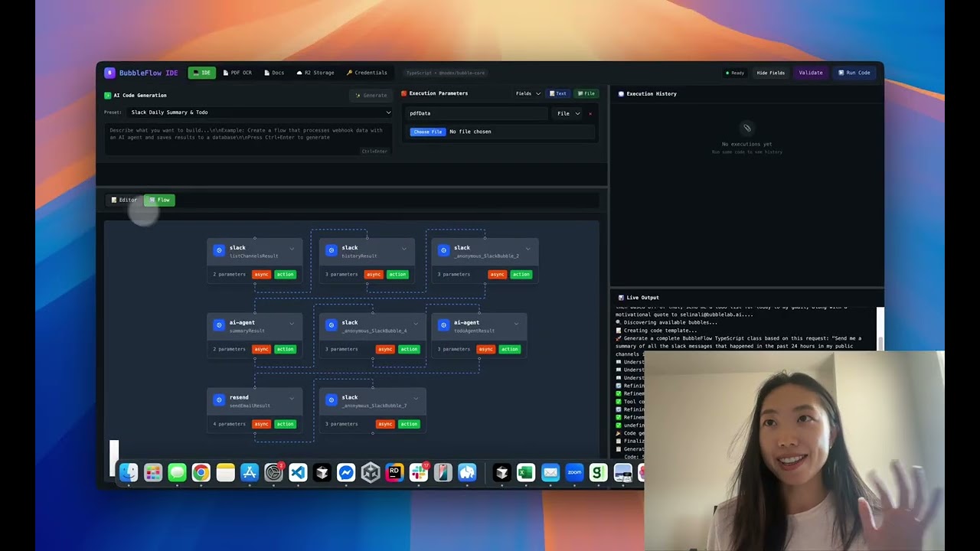
Task: Click the '4 parameters' text on sendEmailResult
Action: [229, 424]
